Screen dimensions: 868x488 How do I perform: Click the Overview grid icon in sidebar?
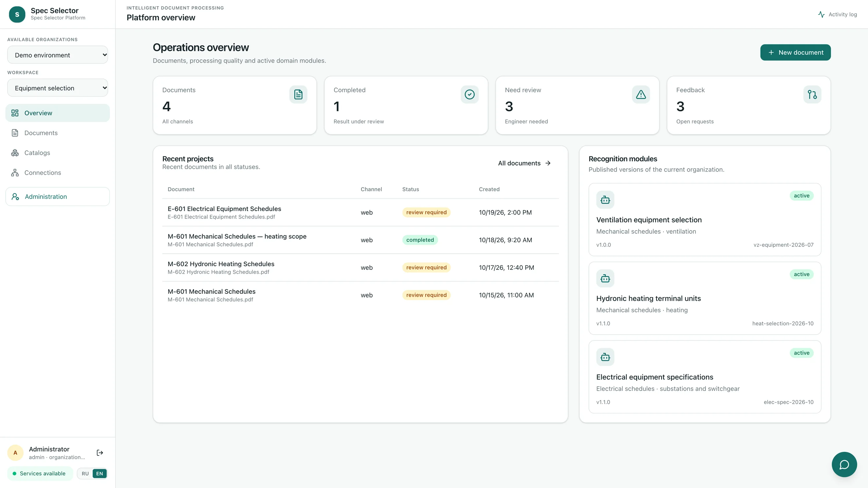(15, 113)
